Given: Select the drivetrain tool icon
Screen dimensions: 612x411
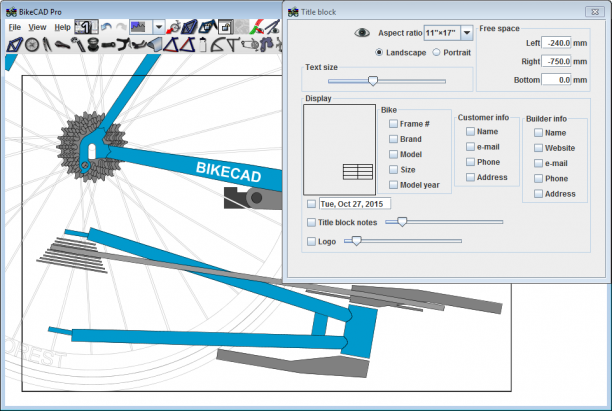Looking at the screenshot, I should click(250, 44).
